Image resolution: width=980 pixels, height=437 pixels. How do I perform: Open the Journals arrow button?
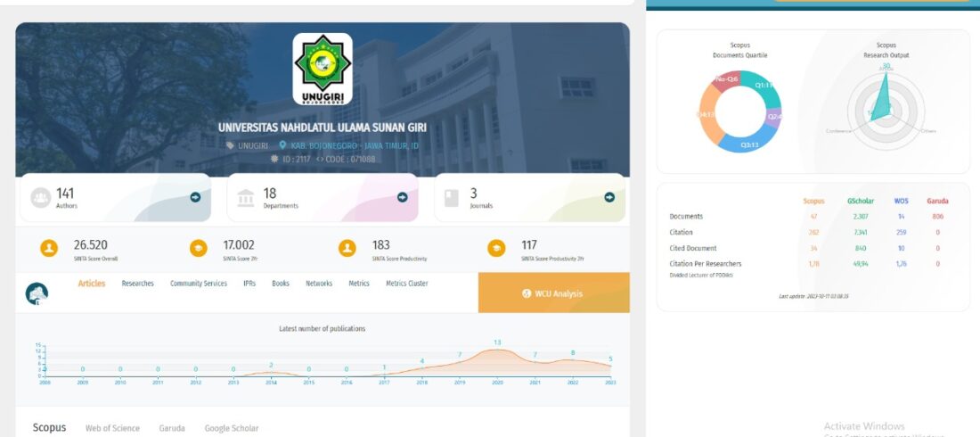pos(609,197)
